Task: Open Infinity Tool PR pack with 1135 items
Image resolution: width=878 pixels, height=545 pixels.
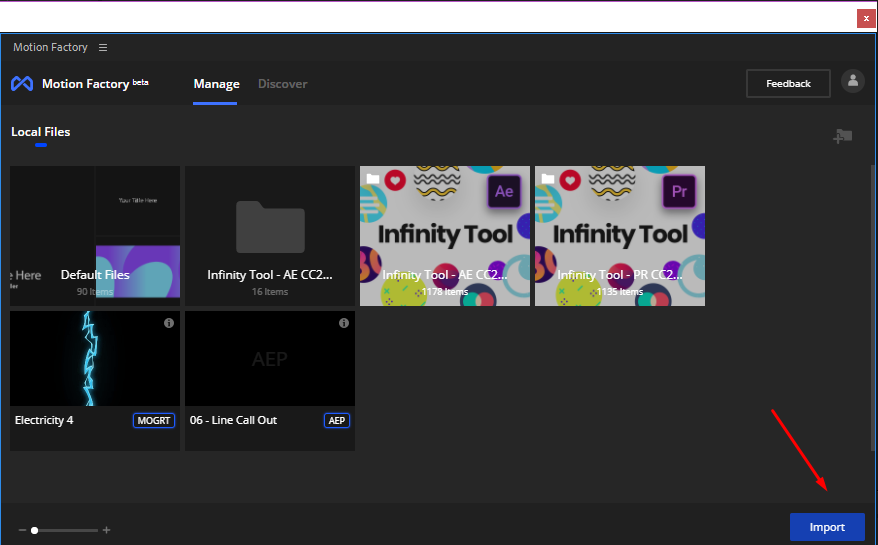Action: (620, 236)
